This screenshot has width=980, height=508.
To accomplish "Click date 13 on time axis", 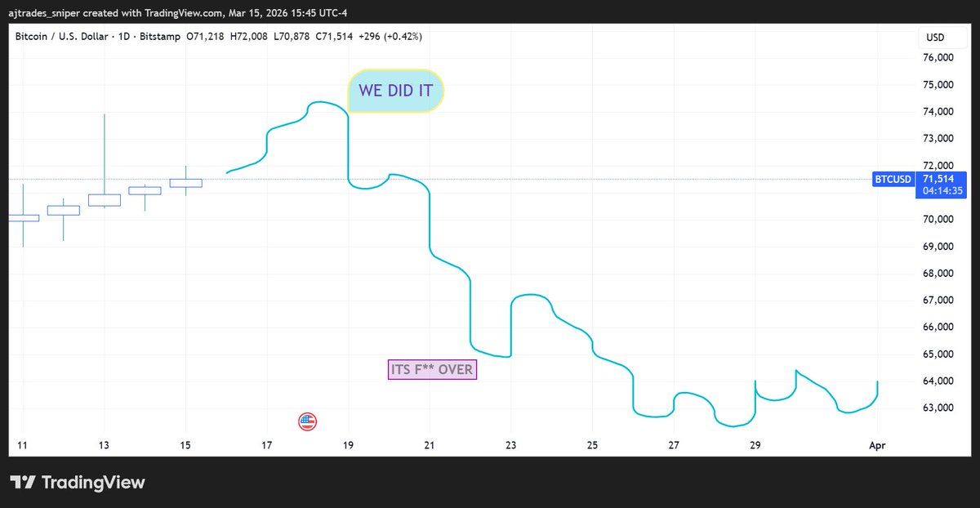I will coord(104,445).
